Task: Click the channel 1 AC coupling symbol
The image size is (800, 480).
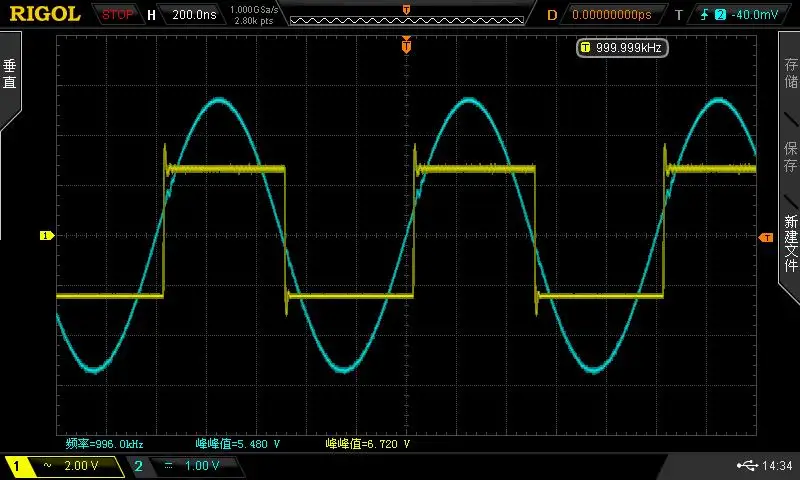Action: pos(47,465)
